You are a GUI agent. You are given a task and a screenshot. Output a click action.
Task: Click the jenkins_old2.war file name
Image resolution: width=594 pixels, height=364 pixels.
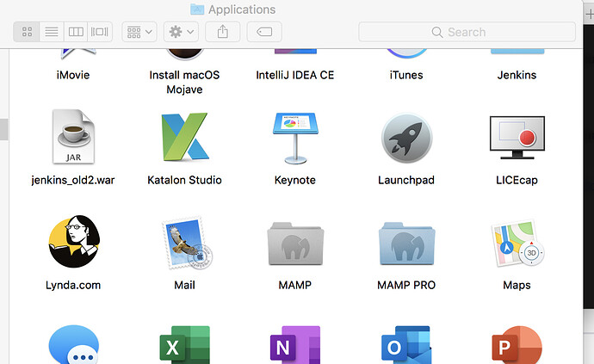[73, 180]
